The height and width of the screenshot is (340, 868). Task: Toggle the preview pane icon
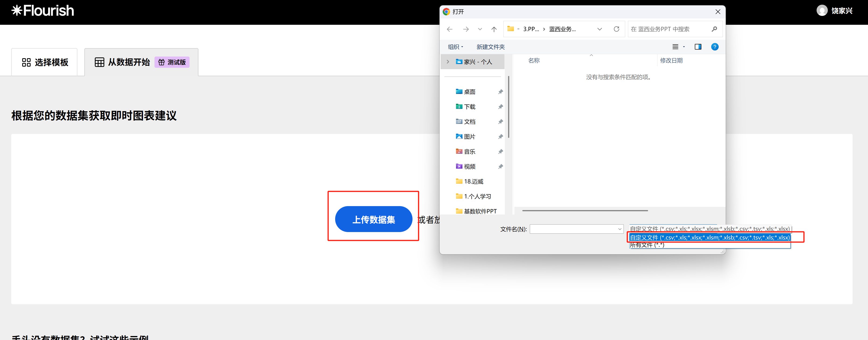point(698,47)
